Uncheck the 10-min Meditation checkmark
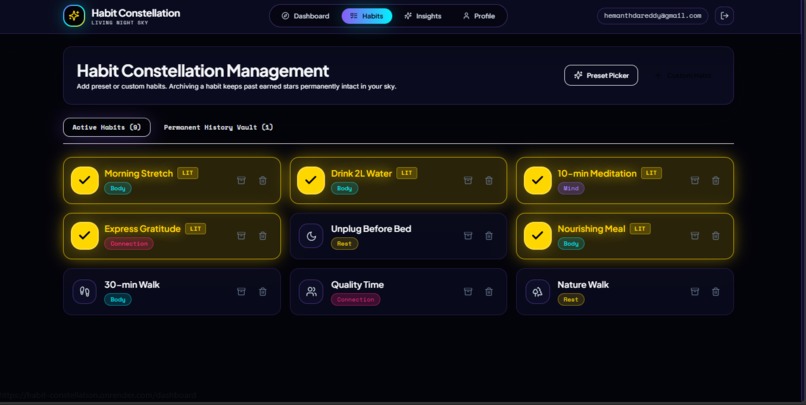 tap(538, 180)
